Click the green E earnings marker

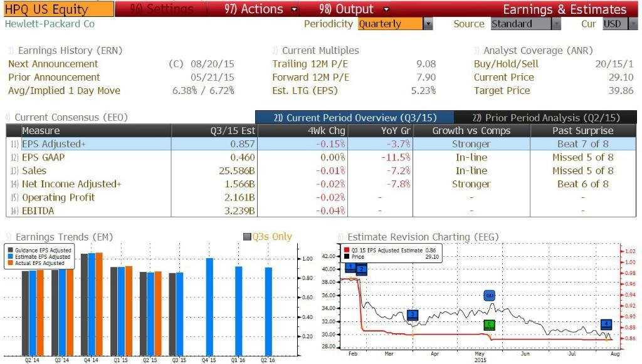(x=489, y=325)
